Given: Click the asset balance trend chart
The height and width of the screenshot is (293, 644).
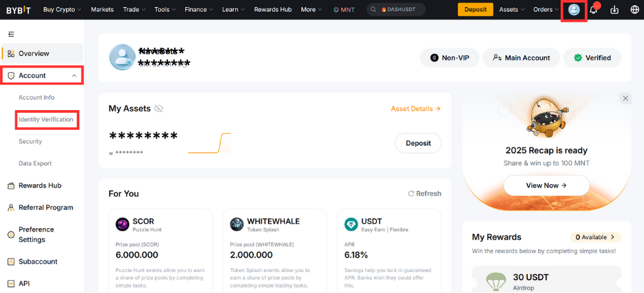Looking at the screenshot, I should point(209,143).
